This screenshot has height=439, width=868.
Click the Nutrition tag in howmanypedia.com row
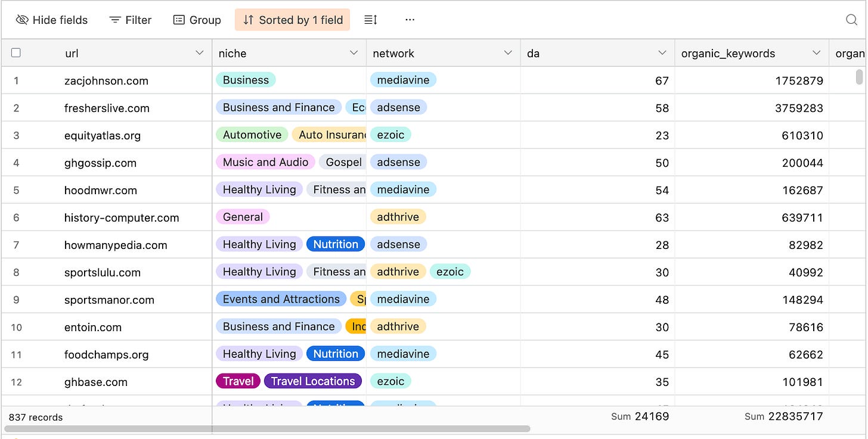pyautogui.click(x=336, y=244)
